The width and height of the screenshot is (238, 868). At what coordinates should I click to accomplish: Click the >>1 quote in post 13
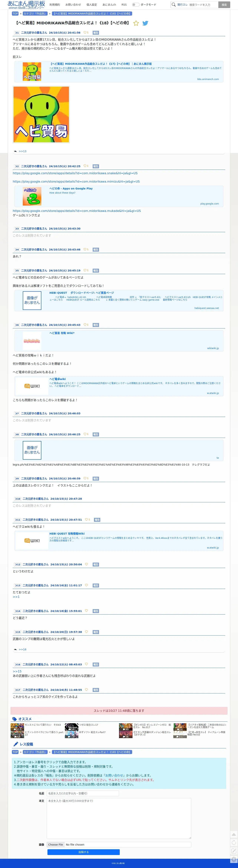[x=16, y=597]
